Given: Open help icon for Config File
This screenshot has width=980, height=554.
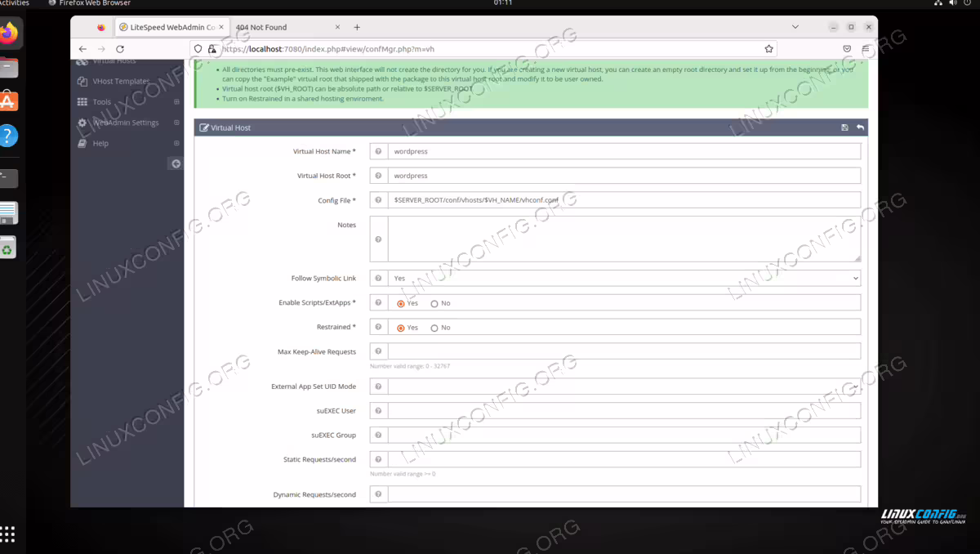Looking at the screenshot, I should pos(378,200).
